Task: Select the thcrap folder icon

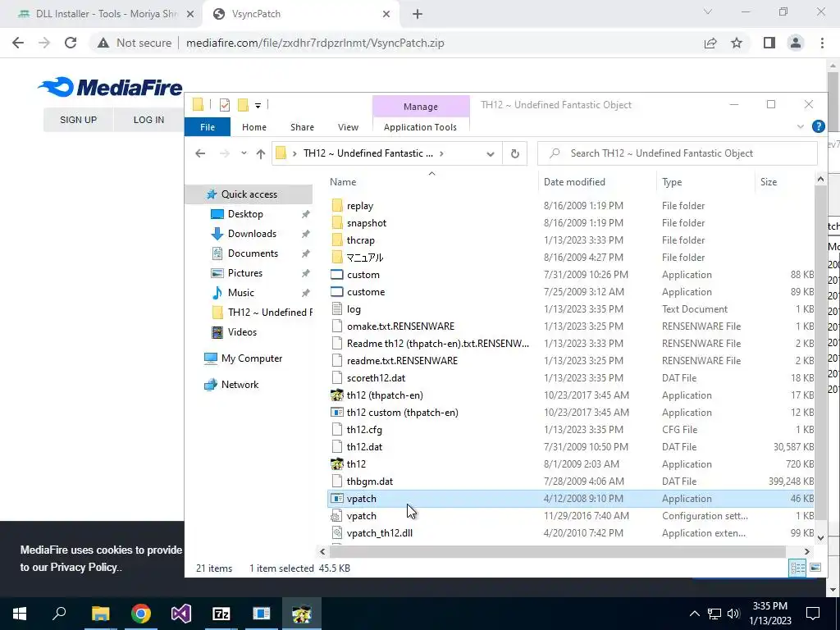Action: click(x=337, y=240)
